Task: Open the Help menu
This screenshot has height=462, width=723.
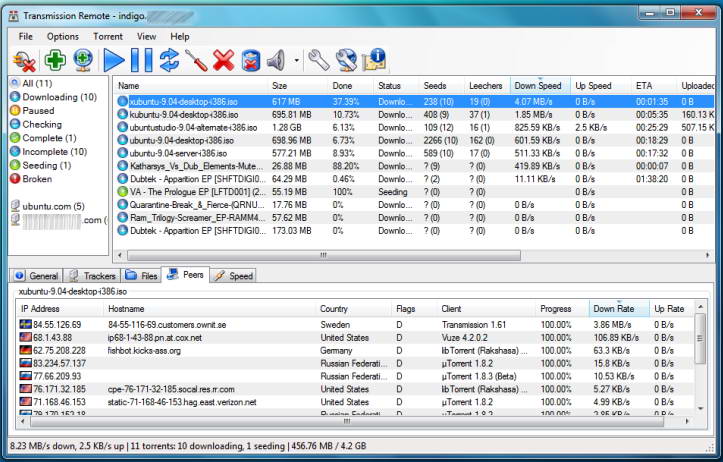Action: point(180,36)
